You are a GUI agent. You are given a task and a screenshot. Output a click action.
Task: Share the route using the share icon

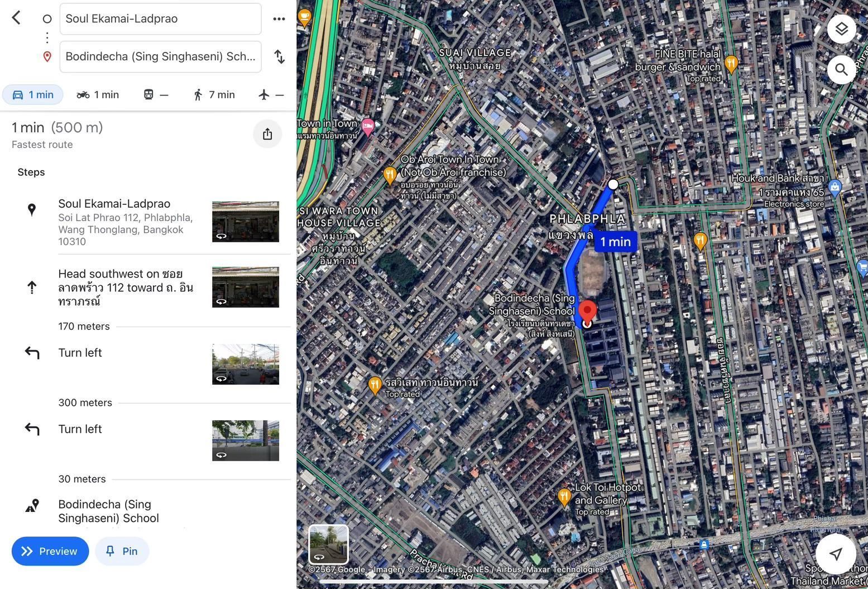point(267,134)
